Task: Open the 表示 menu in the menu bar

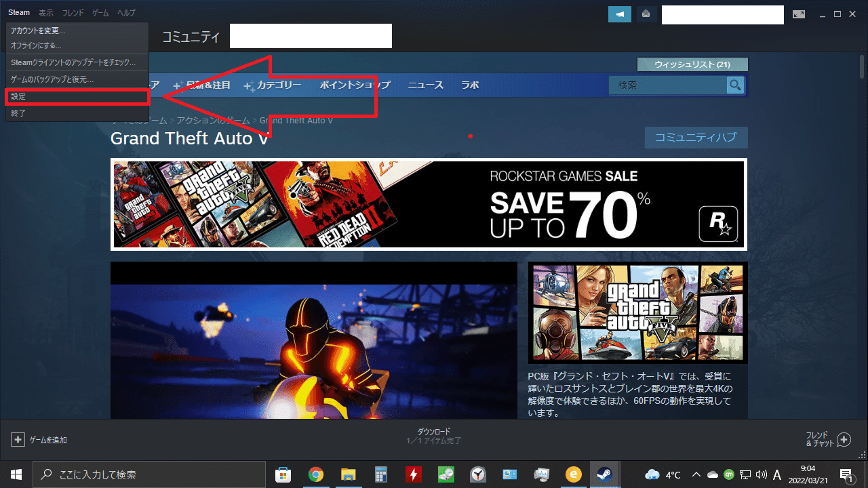Action: tap(45, 12)
